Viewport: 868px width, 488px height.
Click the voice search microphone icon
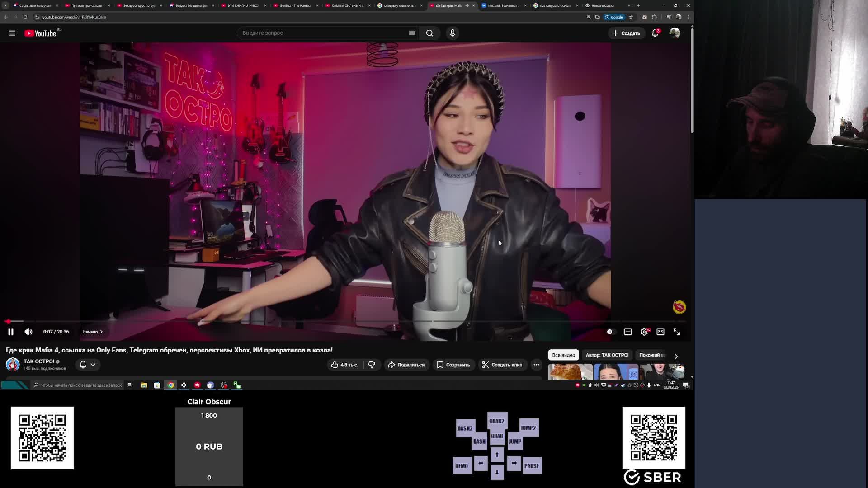pyautogui.click(x=453, y=33)
